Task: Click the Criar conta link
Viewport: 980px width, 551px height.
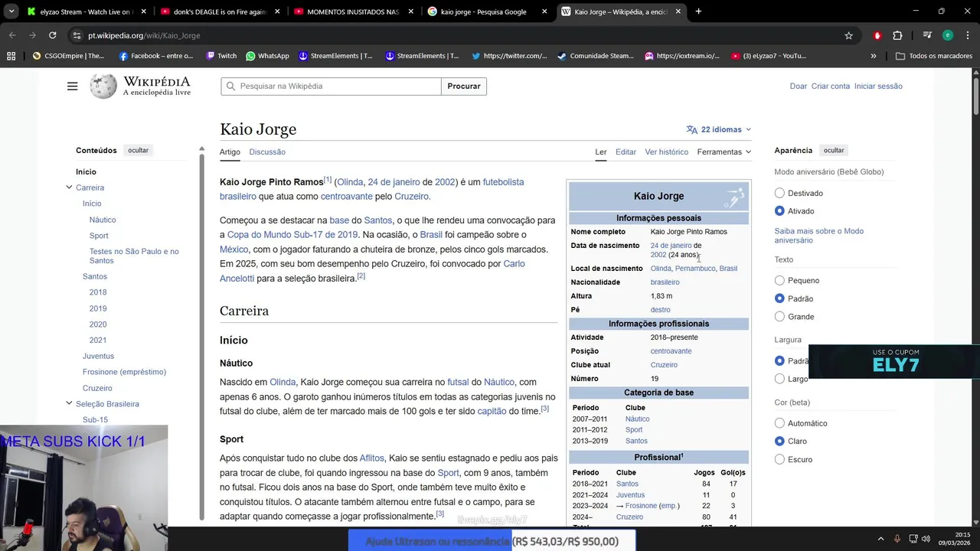Action: click(x=831, y=86)
